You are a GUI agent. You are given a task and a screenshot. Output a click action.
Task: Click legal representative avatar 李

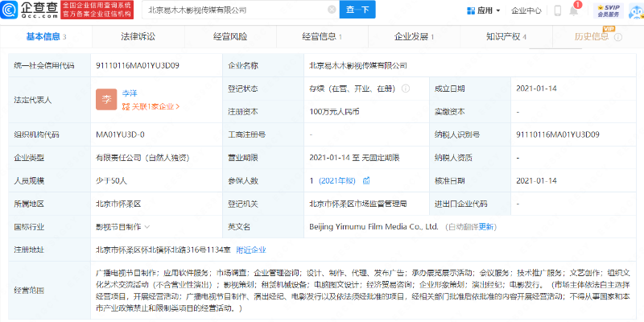pos(107,99)
